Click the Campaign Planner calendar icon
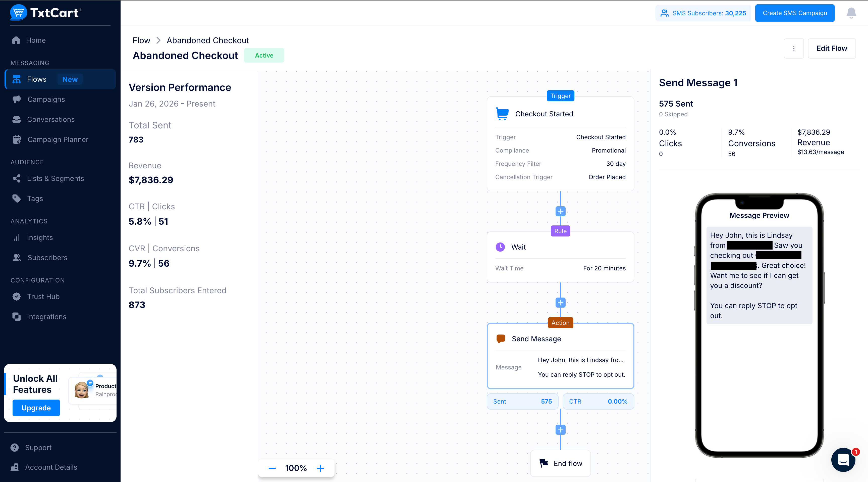The image size is (868, 482). 17,139
